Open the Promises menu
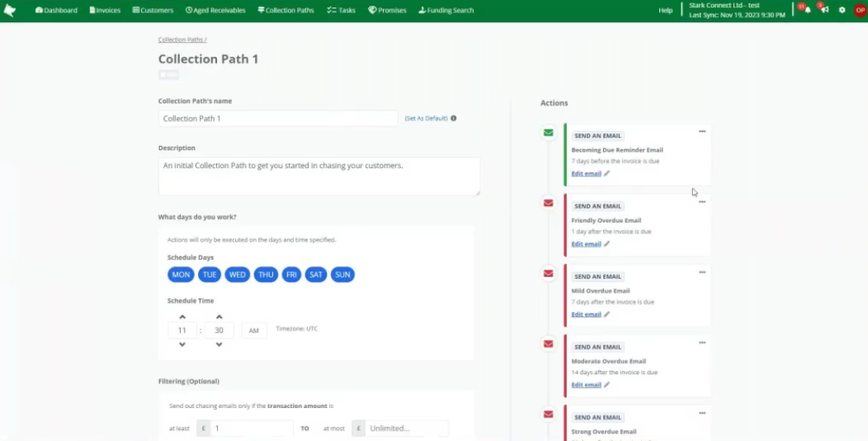This screenshot has height=441, width=868. (x=387, y=10)
